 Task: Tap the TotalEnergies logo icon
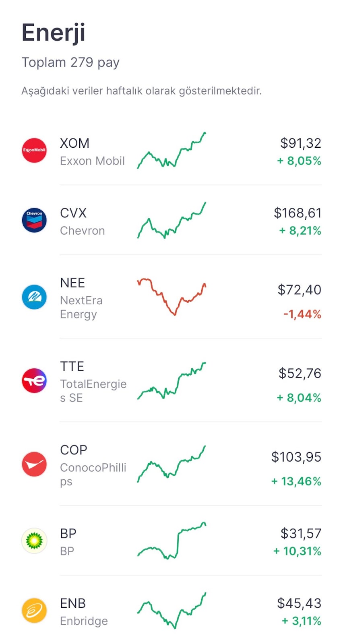pyautogui.click(x=34, y=380)
